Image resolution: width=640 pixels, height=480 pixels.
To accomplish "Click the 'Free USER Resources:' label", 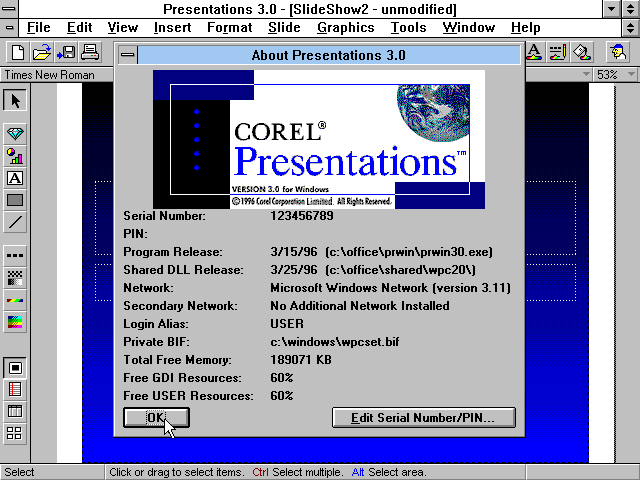I will point(188,396).
